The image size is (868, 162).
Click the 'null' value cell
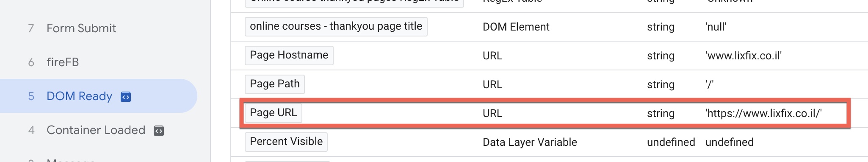pos(716,27)
